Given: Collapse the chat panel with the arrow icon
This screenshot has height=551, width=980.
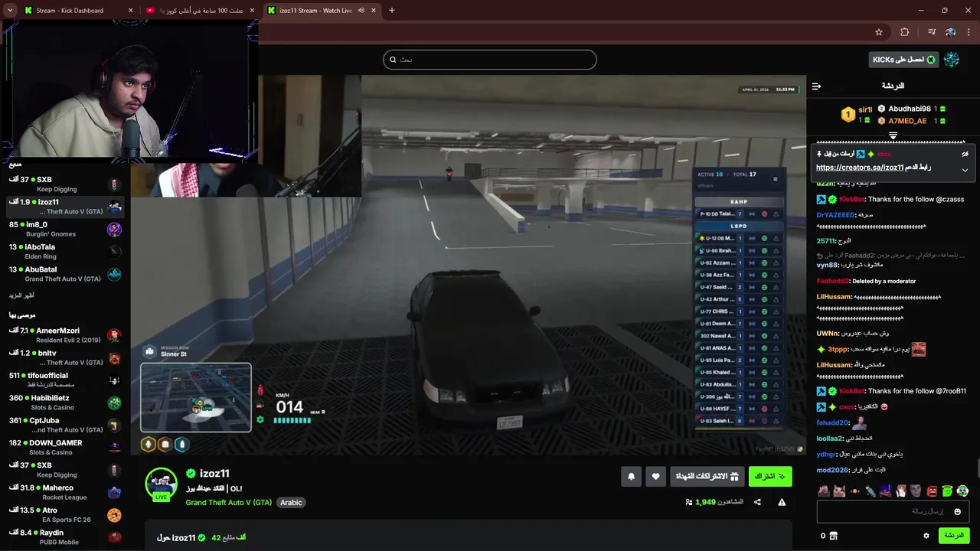Looking at the screenshot, I should (816, 86).
